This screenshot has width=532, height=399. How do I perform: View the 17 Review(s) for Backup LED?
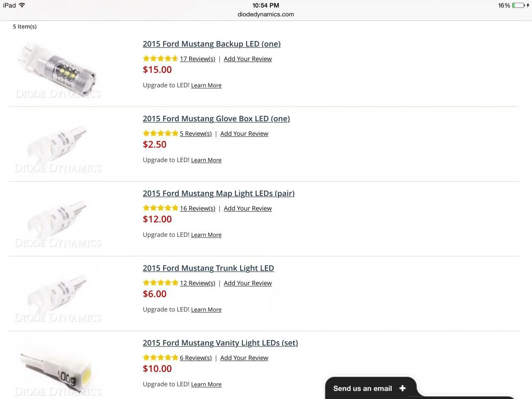pos(198,59)
